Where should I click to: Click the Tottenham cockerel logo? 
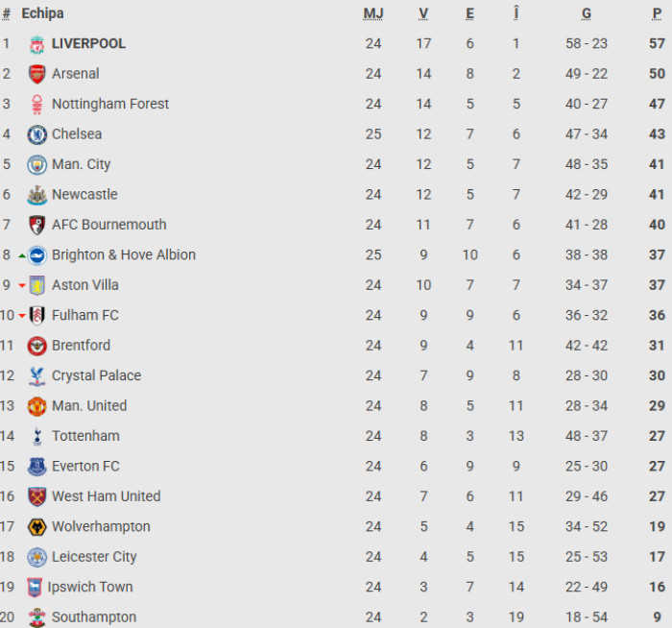click(36, 436)
